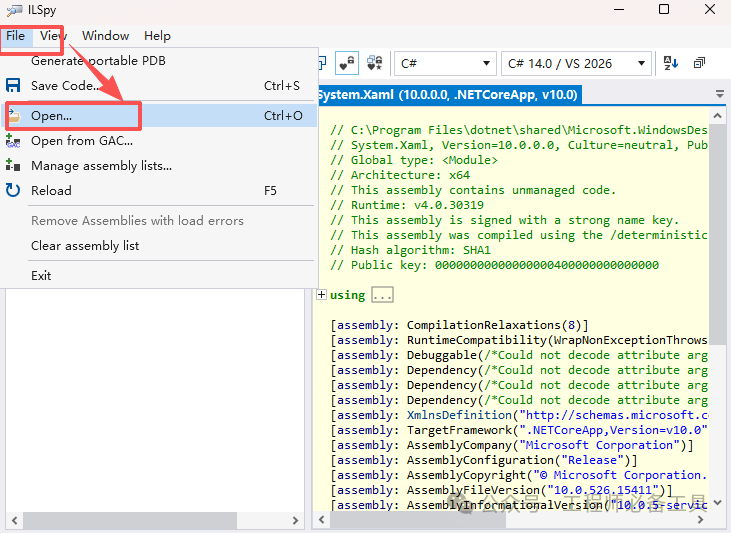Toggle show internal types and members button
Image resolution: width=731 pixels, height=533 pixels.
click(x=346, y=63)
